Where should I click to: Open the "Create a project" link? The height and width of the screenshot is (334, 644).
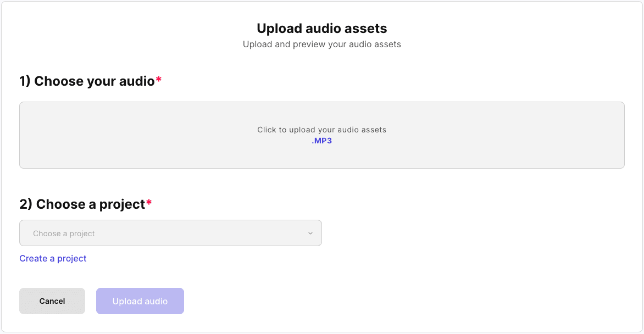(x=53, y=258)
